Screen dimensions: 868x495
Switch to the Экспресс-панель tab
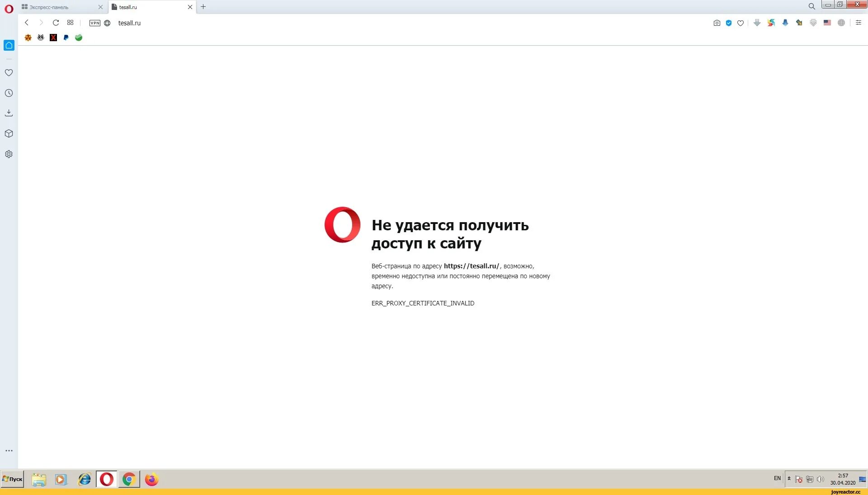[x=59, y=7]
